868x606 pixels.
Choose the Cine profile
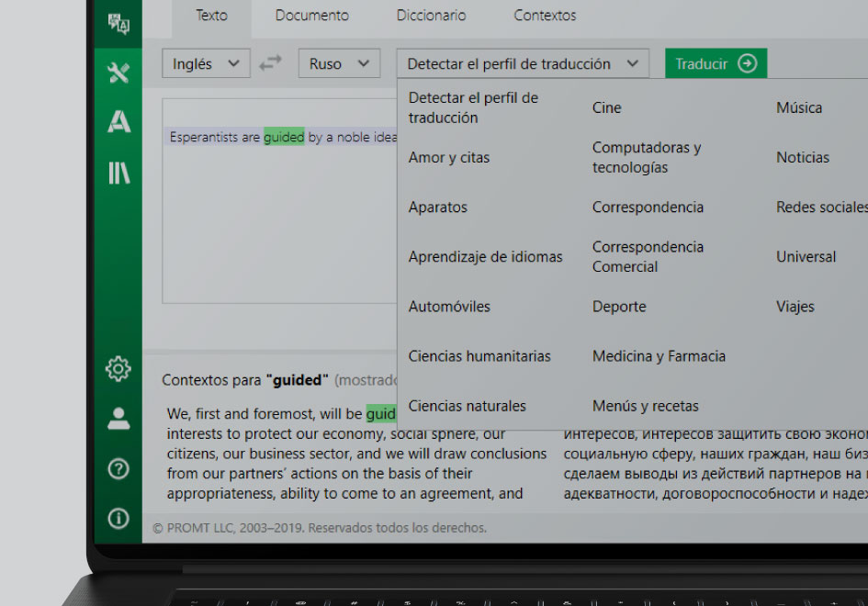pos(607,108)
